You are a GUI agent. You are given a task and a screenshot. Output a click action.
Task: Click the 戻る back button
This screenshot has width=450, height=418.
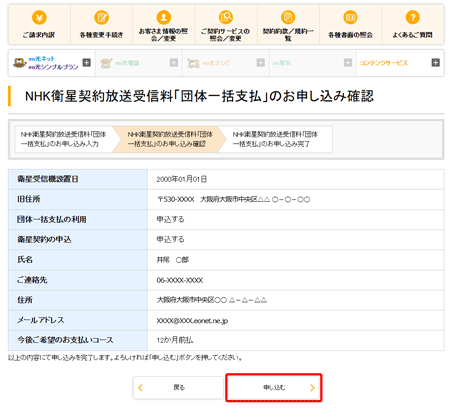coord(178,388)
